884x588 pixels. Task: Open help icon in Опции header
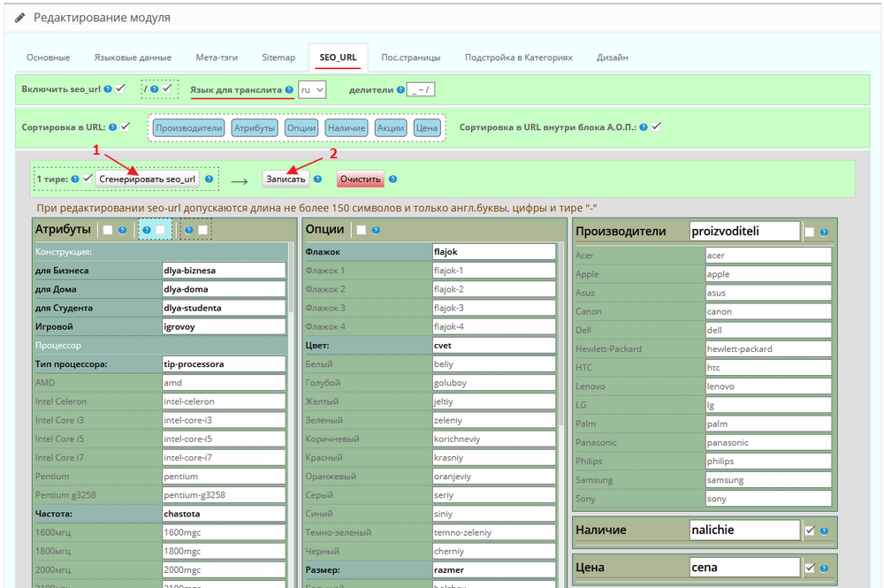[376, 230]
